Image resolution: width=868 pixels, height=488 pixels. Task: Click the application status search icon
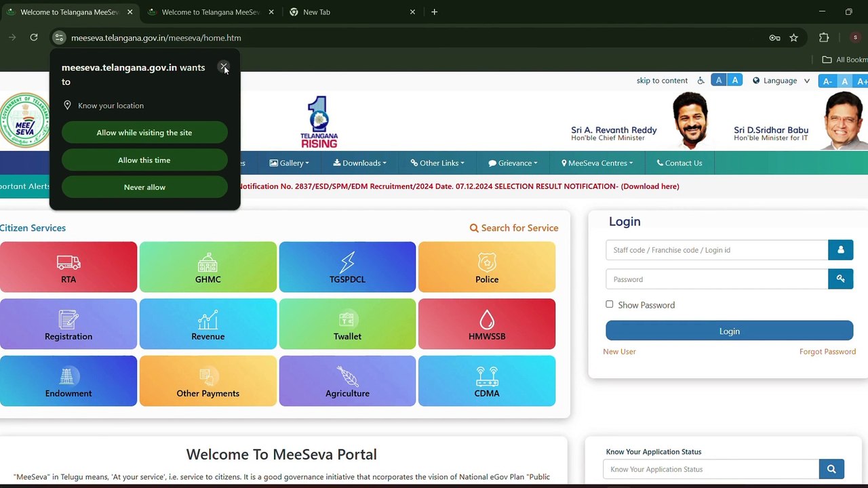[831, 469]
